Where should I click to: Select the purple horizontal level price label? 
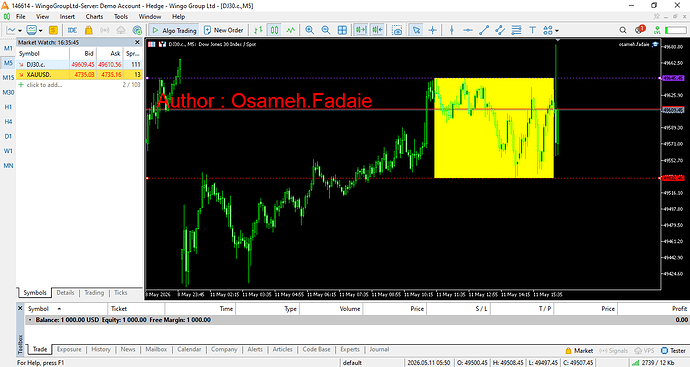point(673,78)
